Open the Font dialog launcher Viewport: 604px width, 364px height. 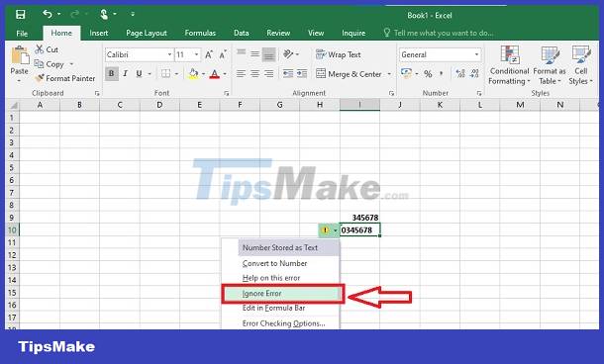(x=227, y=94)
